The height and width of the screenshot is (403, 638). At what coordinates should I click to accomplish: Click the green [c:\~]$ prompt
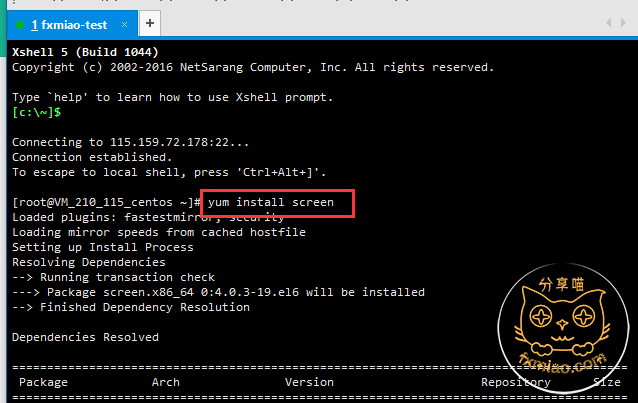[x=37, y=112]
